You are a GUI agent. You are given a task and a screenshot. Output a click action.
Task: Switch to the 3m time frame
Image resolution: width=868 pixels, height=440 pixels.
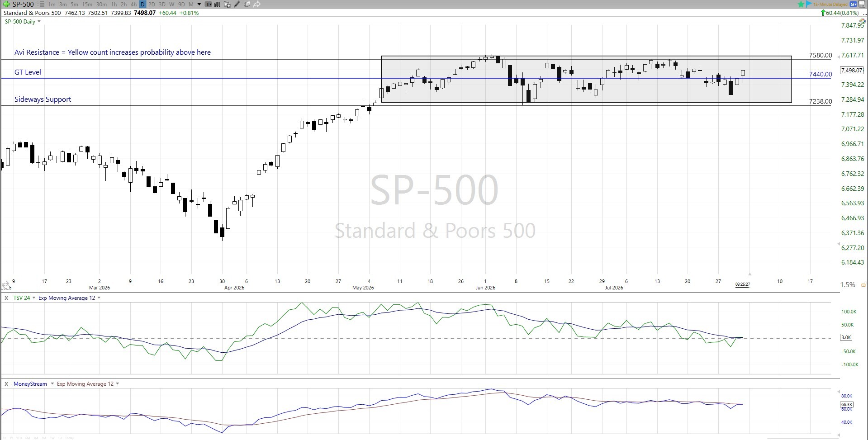tap(63, 5)
